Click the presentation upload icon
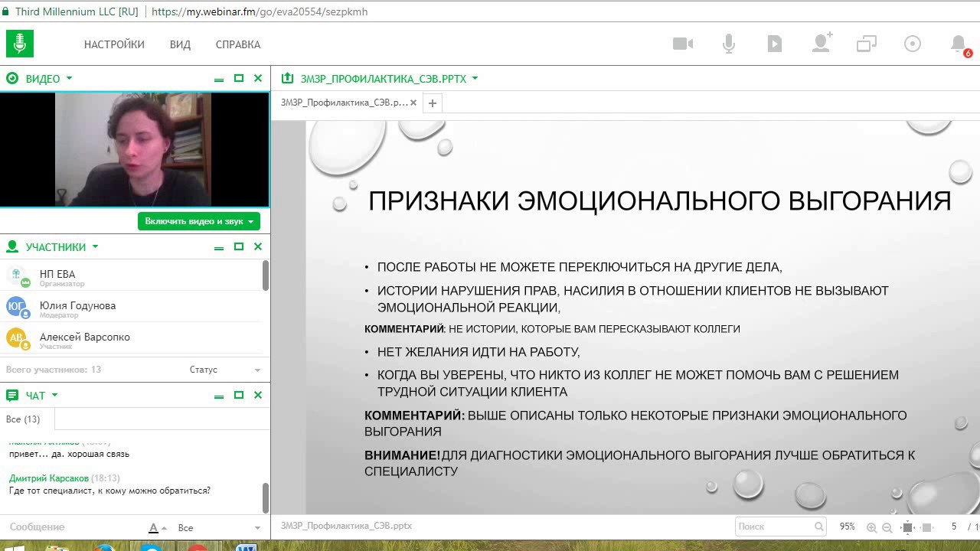The image size is (980, 551). coord(288,78)
